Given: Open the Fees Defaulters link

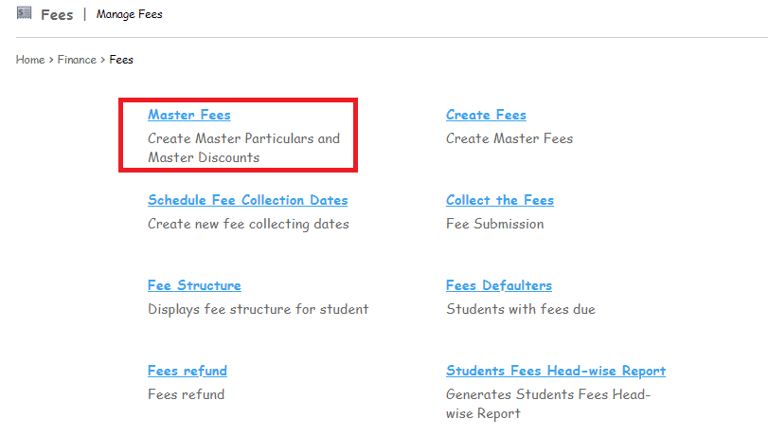Looking at the screenshot, I should [499, 285].
